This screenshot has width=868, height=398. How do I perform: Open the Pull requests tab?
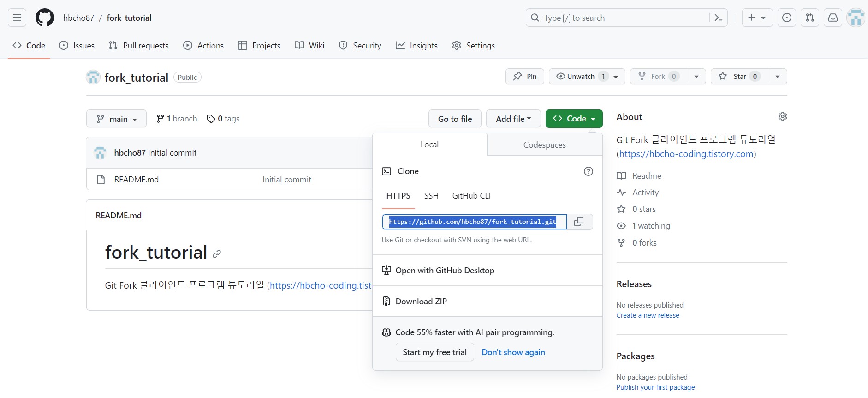click(139, 45)
